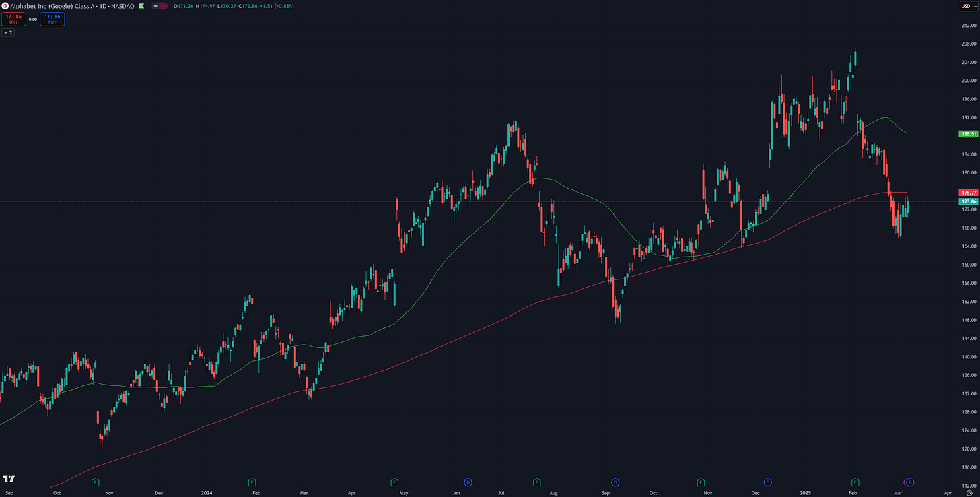Screen dimensions: 980x497
Task: Click the dividend marker near September 2024
Action: pos(615,482)
